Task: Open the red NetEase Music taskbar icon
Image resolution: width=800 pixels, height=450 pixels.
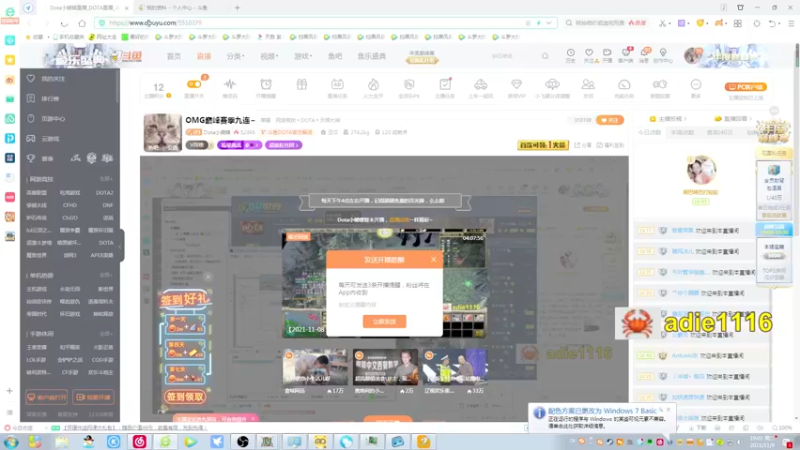Action: point(139,442)
